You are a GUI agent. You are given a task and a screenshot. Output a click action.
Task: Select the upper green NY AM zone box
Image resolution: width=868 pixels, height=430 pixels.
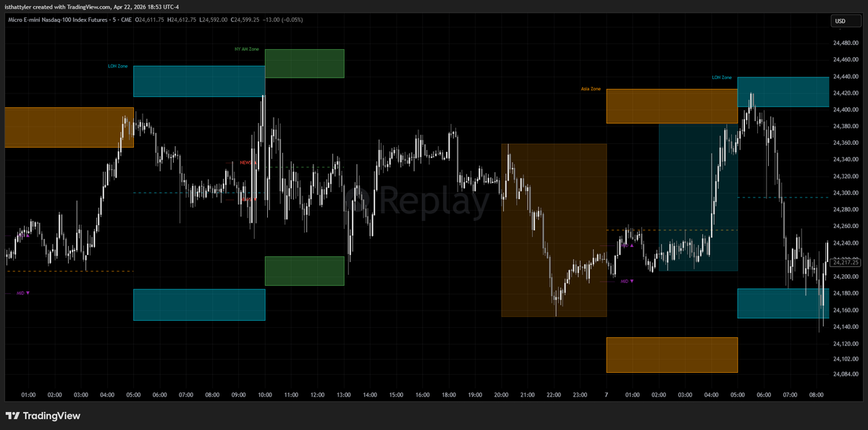pos(305,64)
